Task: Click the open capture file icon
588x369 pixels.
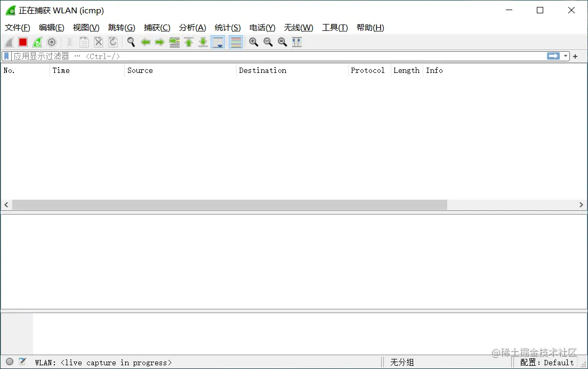Action: click(69, 43)
